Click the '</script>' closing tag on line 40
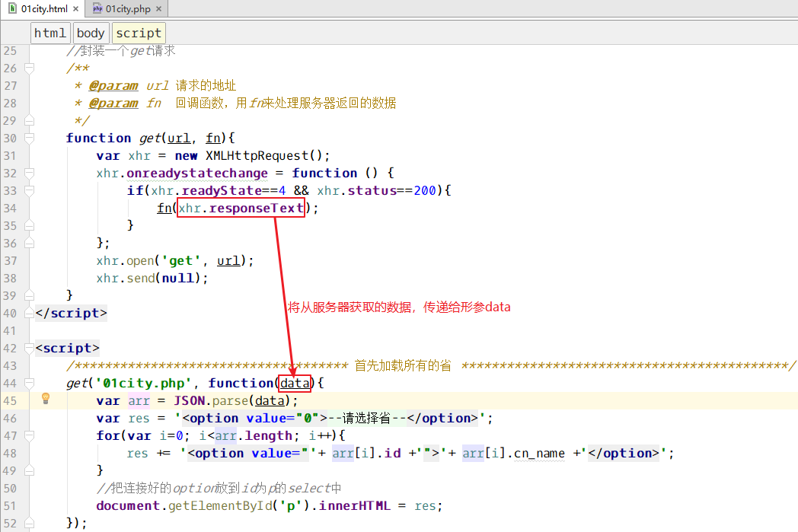 click(x=72, y=313)
